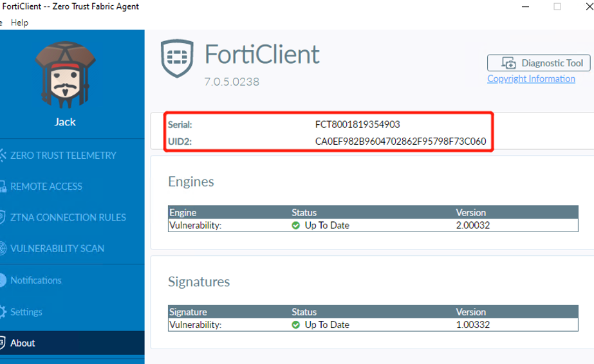The width and height of the screenshot is (594, 364).
Task: Click the Diagnostic Tool button
Action: tap(538, 63)
